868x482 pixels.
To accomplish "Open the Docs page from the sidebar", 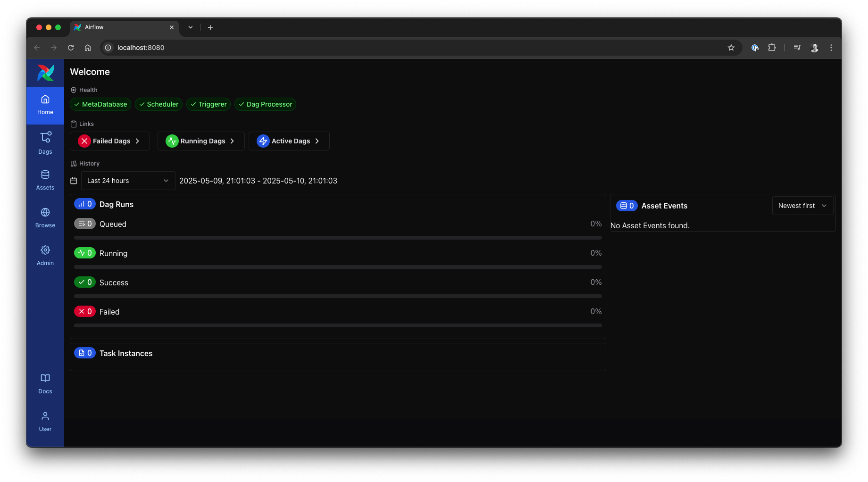I will 45,383.
